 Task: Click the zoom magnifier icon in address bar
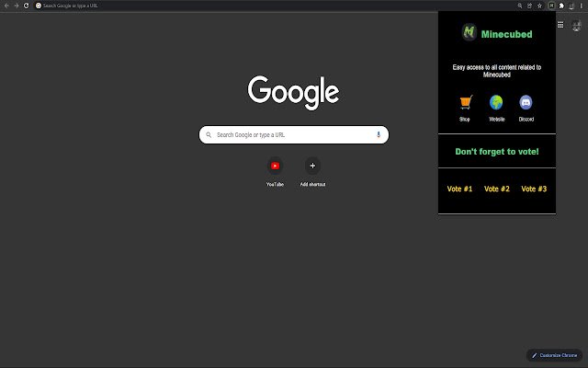click(x=520, y=6)
